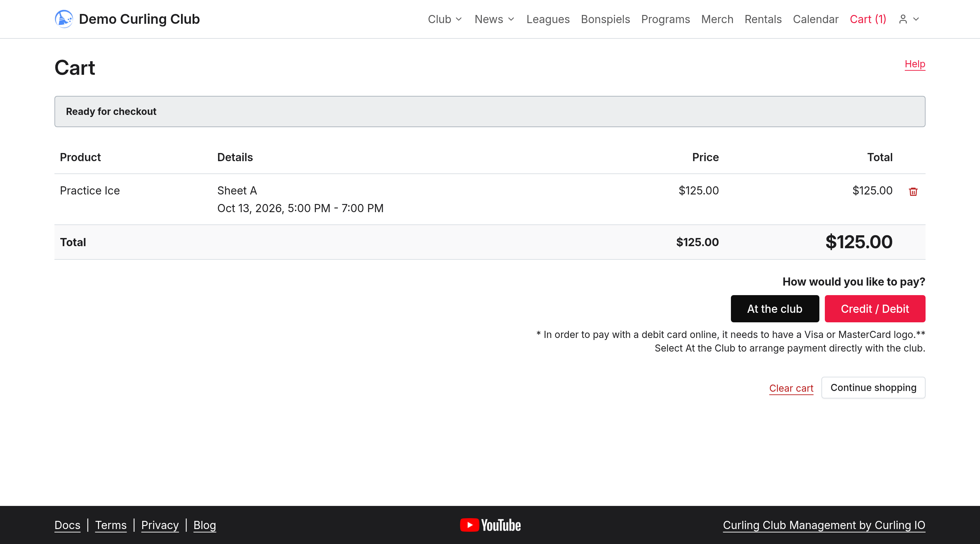
Task: Click the Ready for checkout banner
Action: (x=490, y=112)
